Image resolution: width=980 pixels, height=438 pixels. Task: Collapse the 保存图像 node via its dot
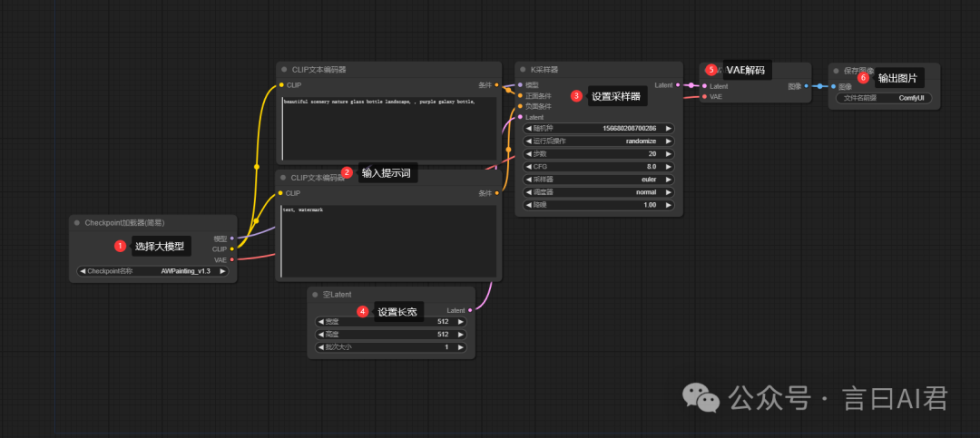click(837, 71)
